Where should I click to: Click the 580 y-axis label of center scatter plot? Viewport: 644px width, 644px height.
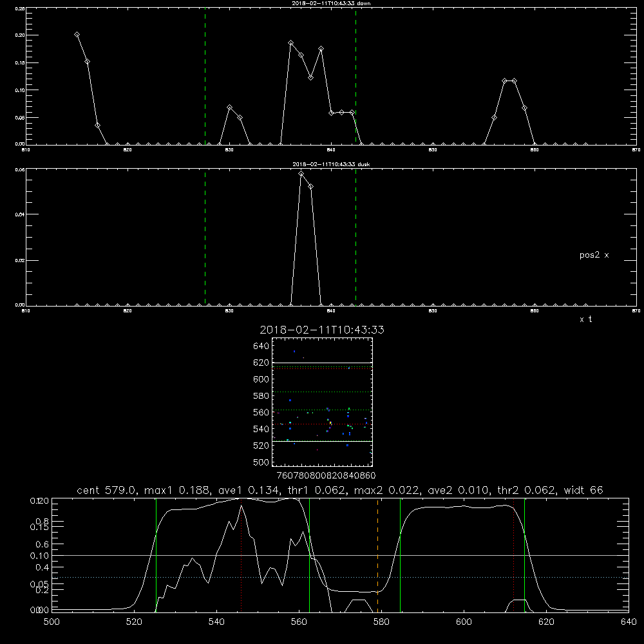[x=261, y=396]
